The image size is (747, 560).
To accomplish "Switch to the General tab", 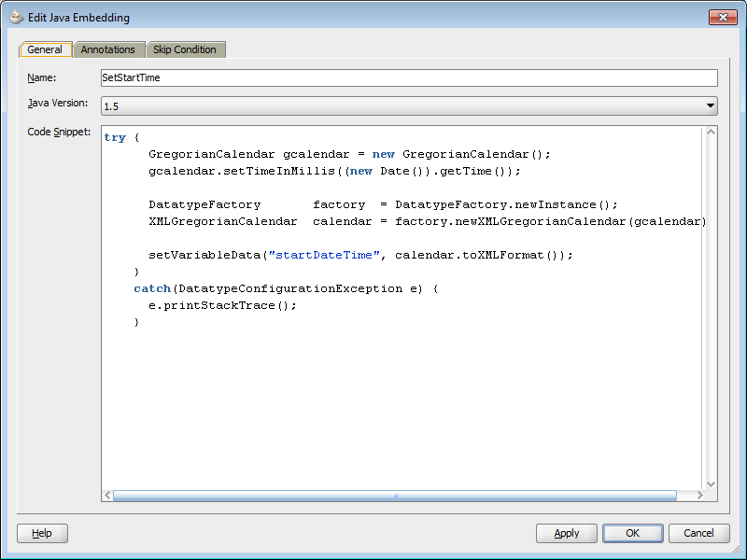I will pos(45,49).
